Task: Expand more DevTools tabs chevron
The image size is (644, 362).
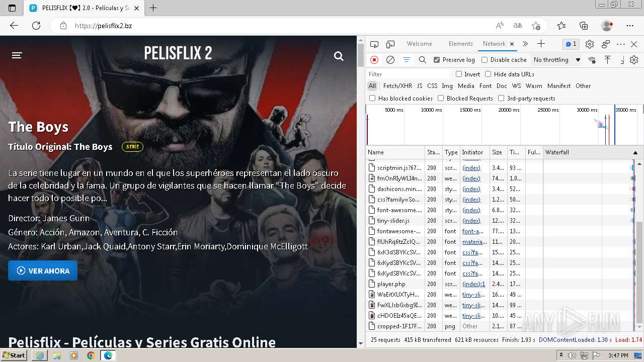Action: (525, 44)
